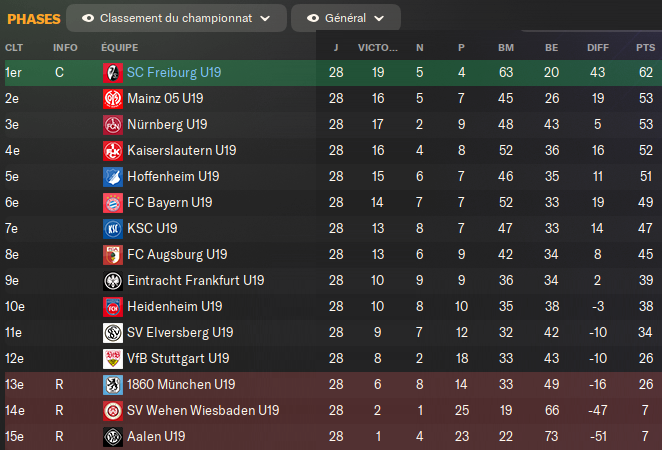This screenshot has width=662, height=450.
Task: Click the Heidenheim U19 club crest
Action: click(112, 306)
